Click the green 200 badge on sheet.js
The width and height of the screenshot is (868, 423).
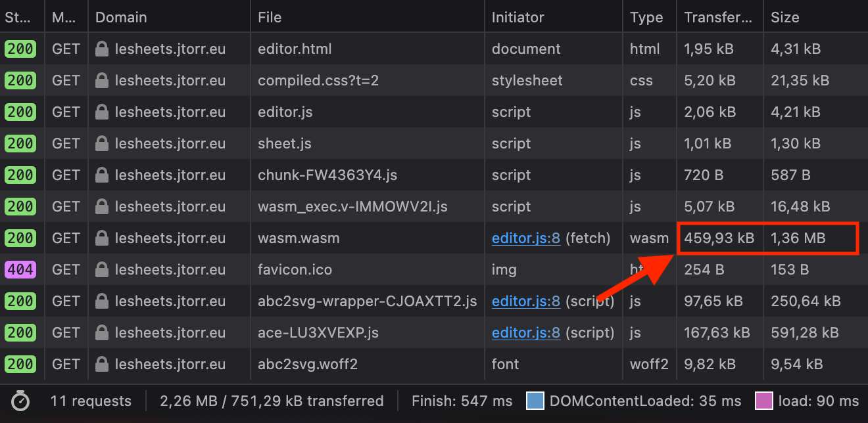[x=22, y=143]
